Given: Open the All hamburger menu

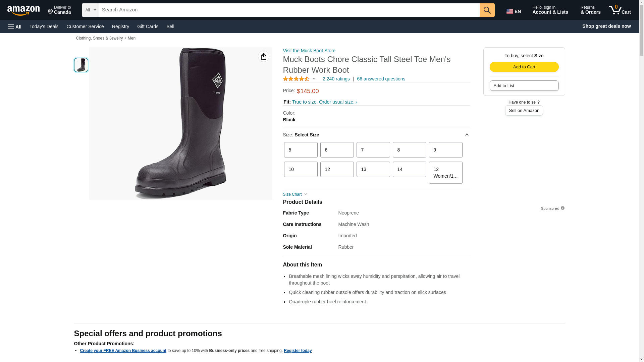Looking at the screenshot, I should coord(15,26).
